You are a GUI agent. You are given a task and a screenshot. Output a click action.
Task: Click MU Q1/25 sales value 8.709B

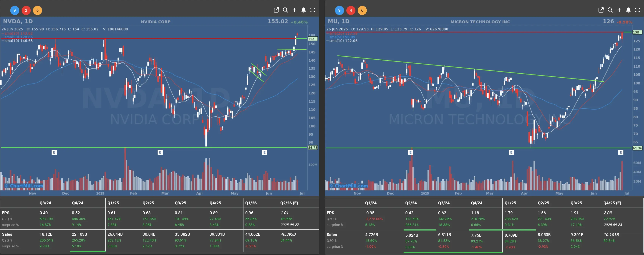(x=511, y=235)
